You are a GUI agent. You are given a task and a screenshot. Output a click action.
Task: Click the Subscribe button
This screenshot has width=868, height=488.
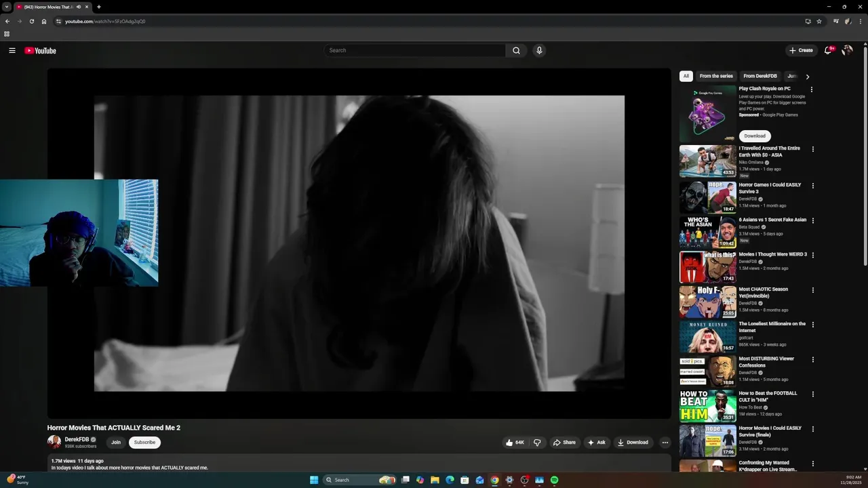tap(144, 443)
